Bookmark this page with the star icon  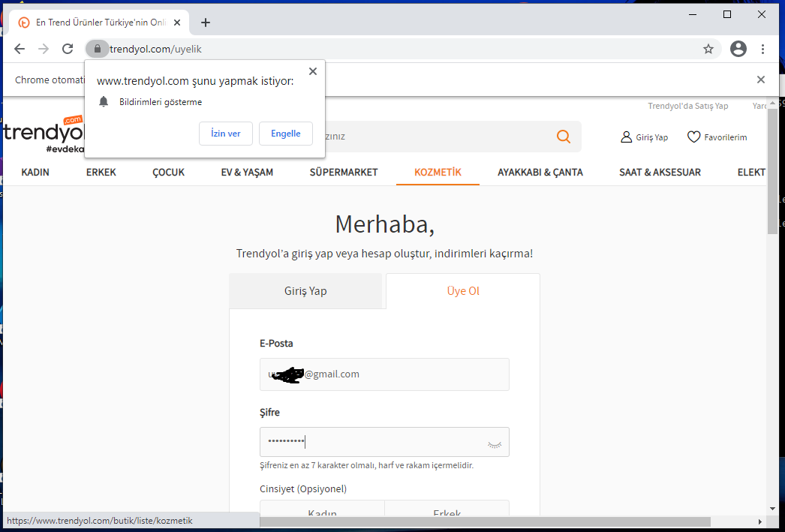coord(708,49)
